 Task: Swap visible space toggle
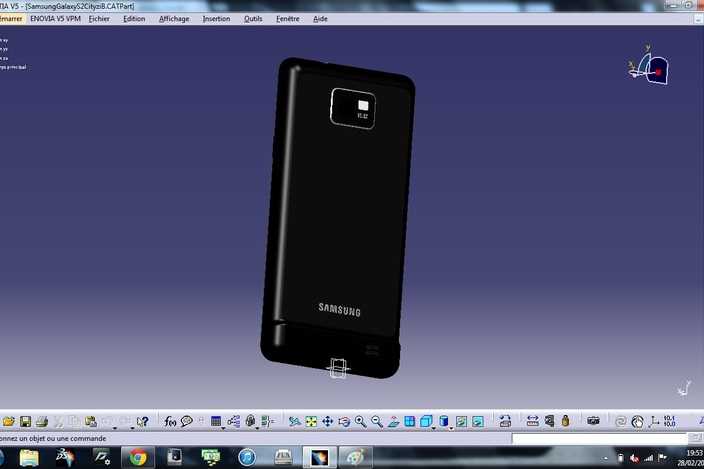pos(478,421)
